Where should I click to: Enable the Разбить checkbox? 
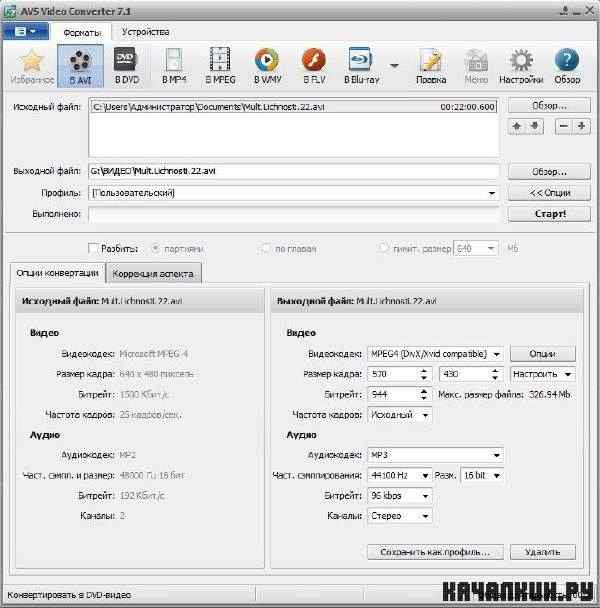(x=93, y=248)
